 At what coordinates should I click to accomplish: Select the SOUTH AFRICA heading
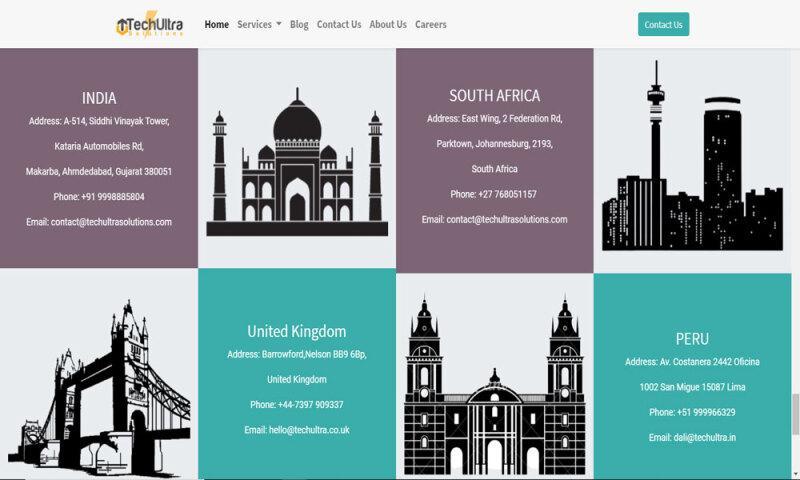(494, 95)
